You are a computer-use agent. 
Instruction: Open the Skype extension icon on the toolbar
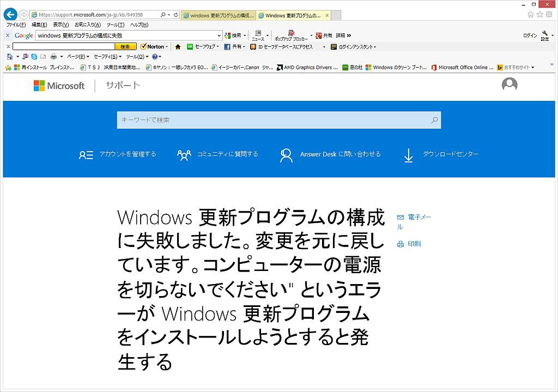(33, 57)
